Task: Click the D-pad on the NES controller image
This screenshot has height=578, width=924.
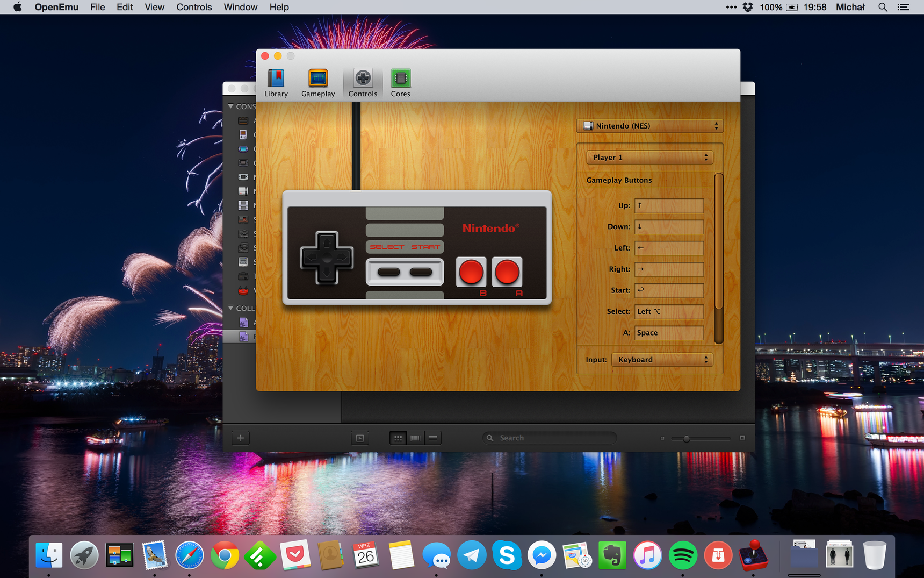Action: pos(327,258)
